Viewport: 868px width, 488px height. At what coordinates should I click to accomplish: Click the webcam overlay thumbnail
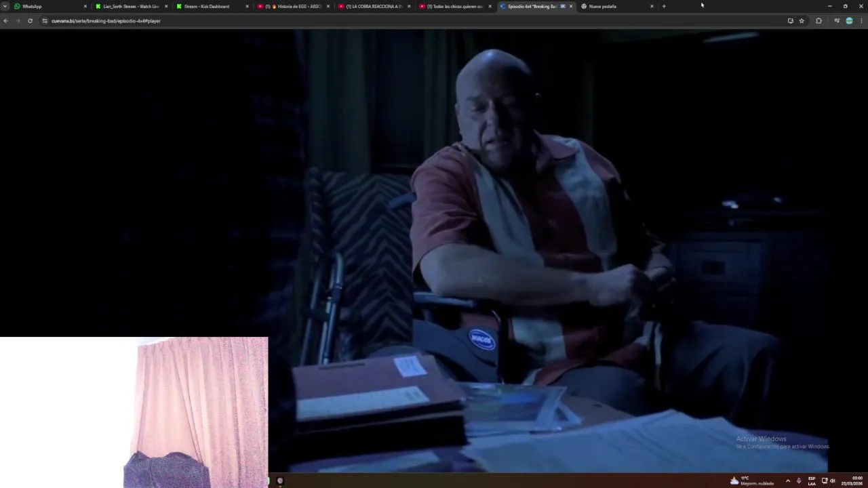point(134,412)
